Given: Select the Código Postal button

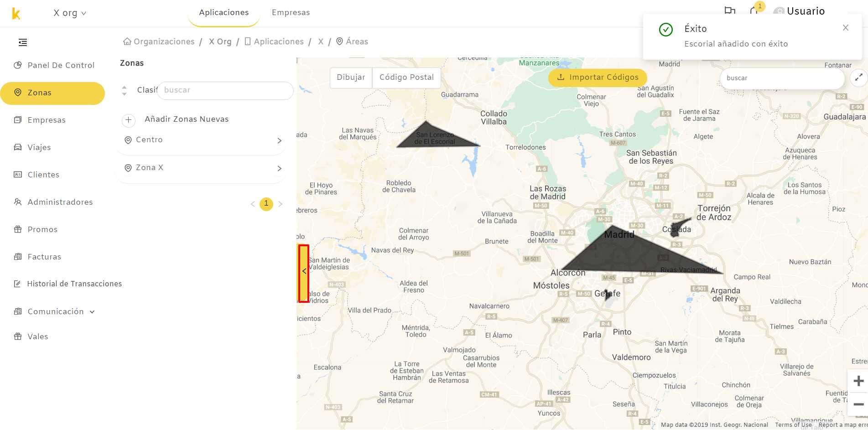Looking at the screenshot, I should point(406,78).
